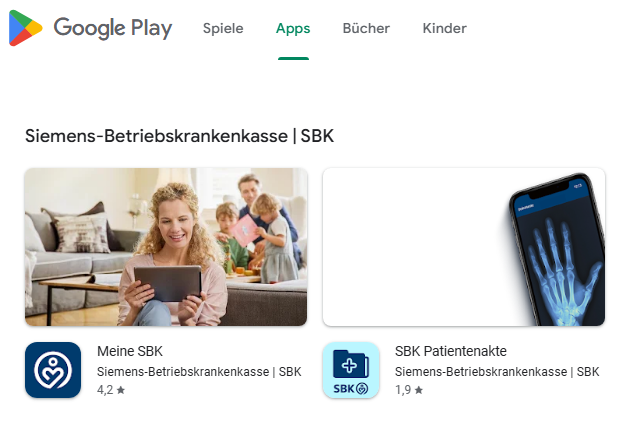Open the Meine SBK app title

(130, 351)
